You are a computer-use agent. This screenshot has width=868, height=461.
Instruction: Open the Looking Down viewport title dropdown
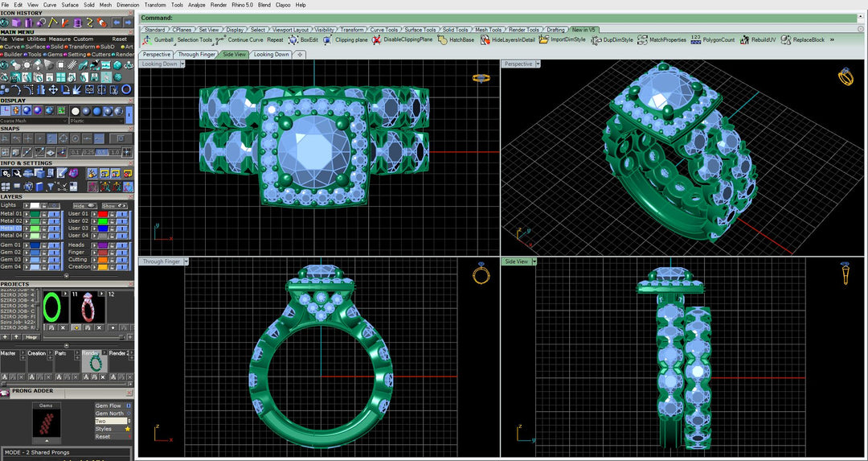pos(186,64)
